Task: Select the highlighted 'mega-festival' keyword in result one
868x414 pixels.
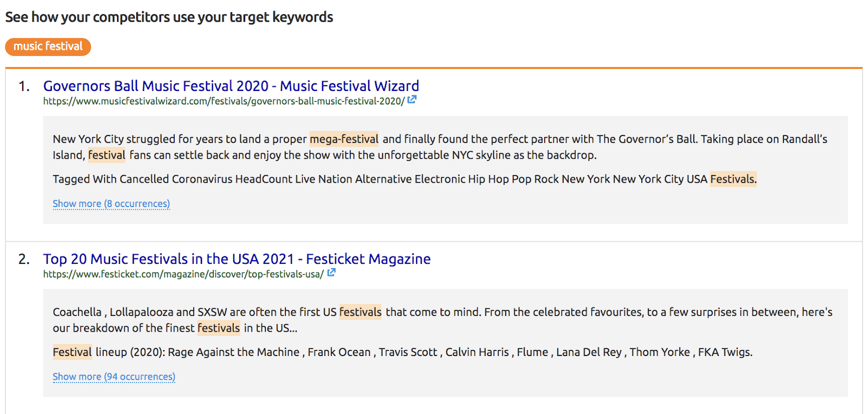Action: click(x=344, y=139)
